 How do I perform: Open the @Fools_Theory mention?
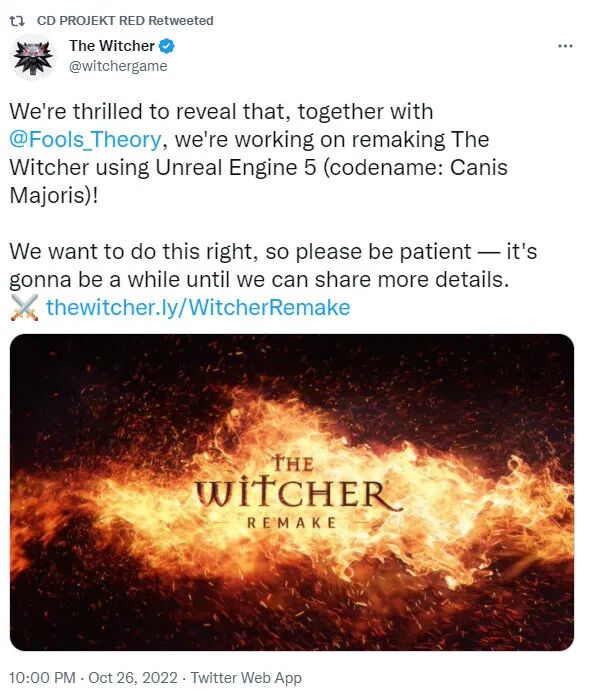pos(85,139)
